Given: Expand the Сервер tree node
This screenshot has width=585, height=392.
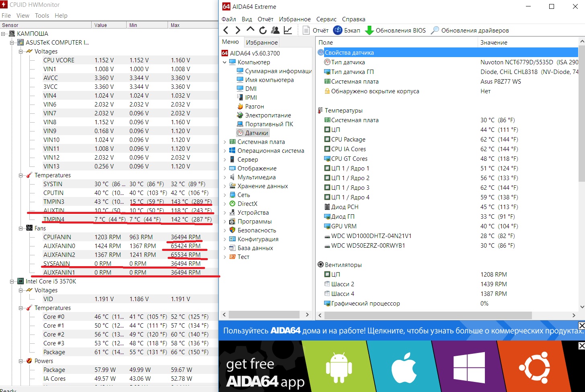Looking at the screenshot, I should point(225,160).
